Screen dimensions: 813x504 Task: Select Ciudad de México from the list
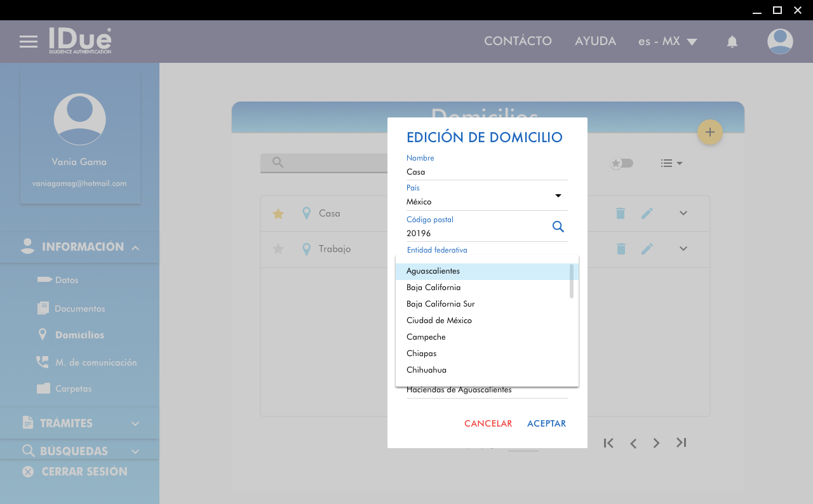click(x=439, y=321)
